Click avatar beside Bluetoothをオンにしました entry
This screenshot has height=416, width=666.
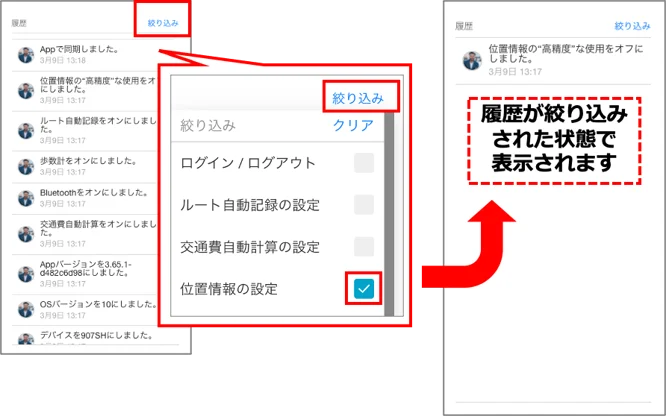tap(26, 198)
